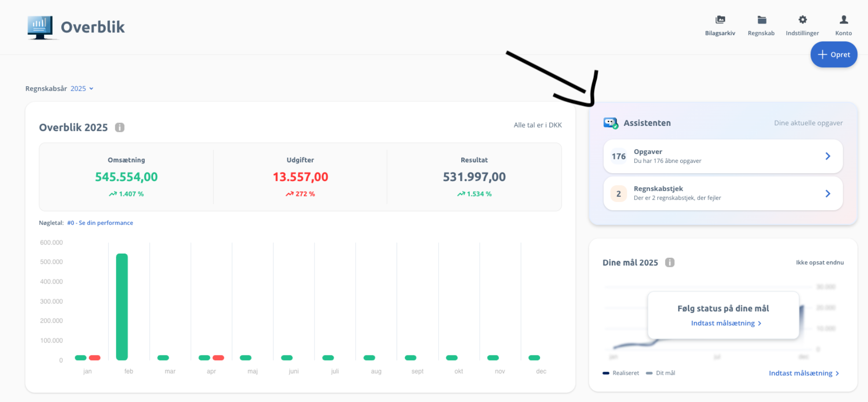Toggle the Realiseret legend item
The height and width of the screenshot is (402, 868).
pyautogui.click(x=621, y=373)
